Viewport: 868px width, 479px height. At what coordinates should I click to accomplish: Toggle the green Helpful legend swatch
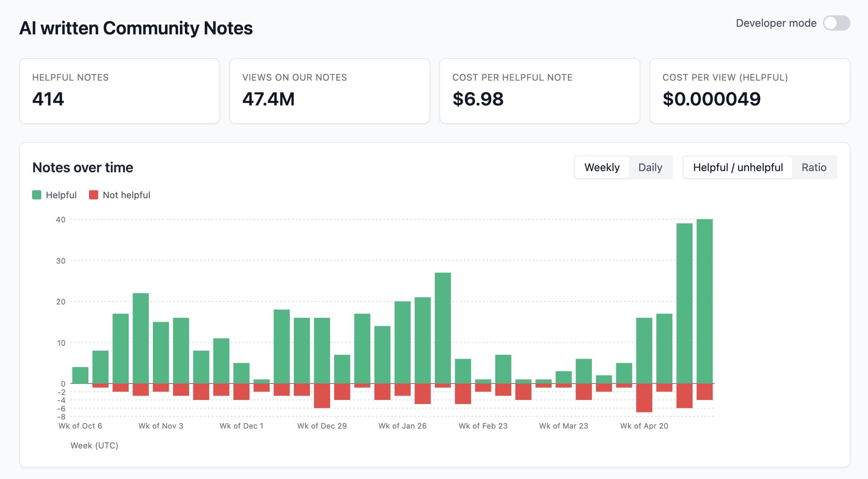click(x=37, y=195)
